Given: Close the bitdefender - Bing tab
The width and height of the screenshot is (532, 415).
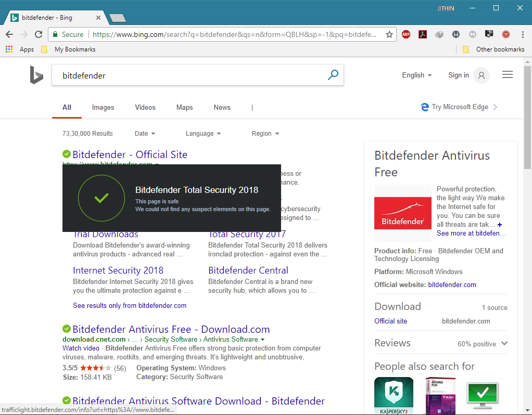Looking at the screenshot, I should coord(98,18).
